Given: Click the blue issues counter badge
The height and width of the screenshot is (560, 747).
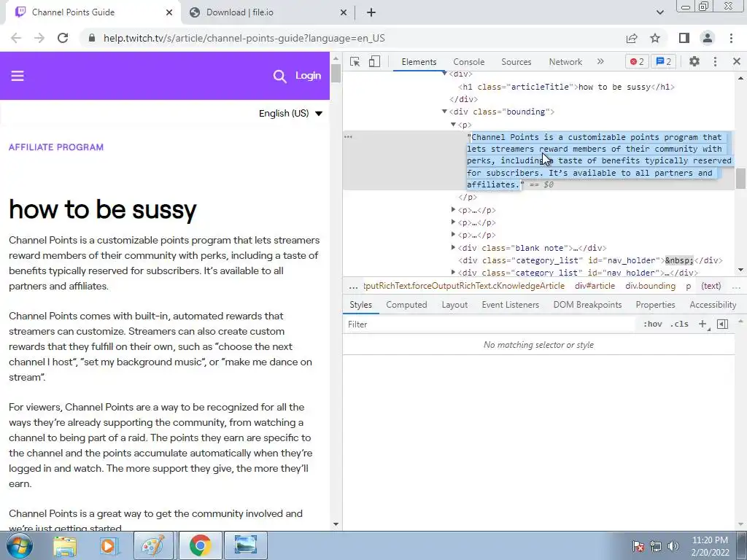Looking at the screenshot, I should coord(663,61).
